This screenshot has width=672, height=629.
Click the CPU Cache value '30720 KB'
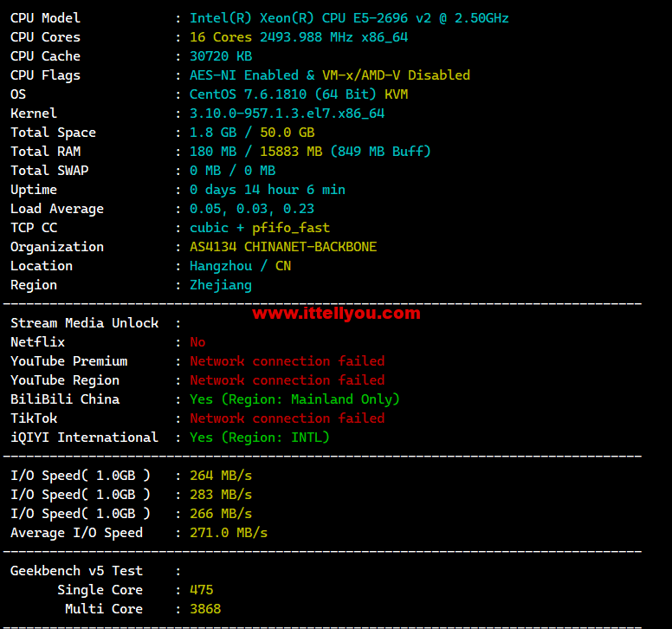[x=221, y=56]
